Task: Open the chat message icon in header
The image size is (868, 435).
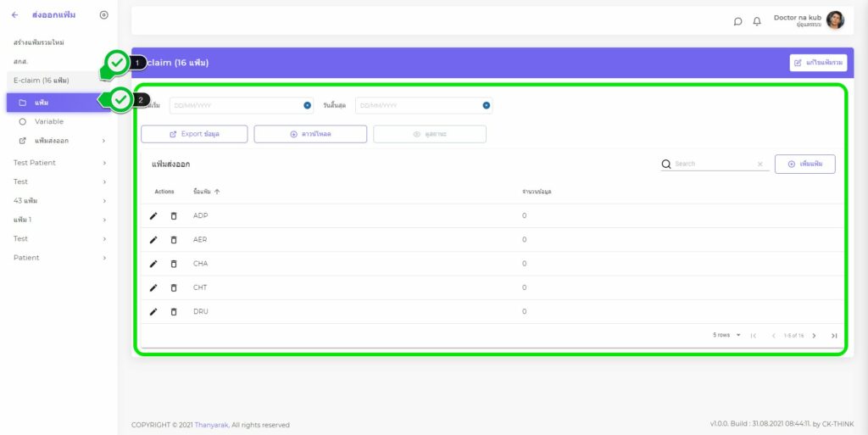Action: point(737,21)
